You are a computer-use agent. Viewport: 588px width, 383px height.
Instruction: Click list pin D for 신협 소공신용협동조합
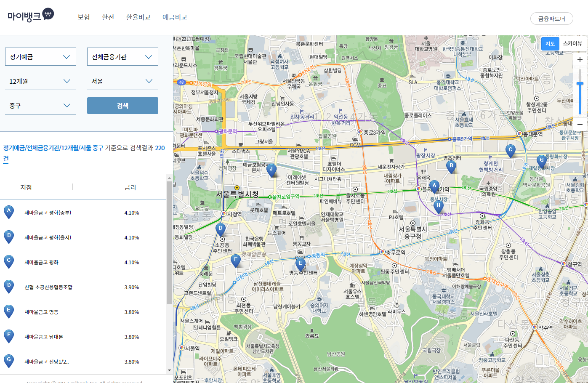click(x=8, y=287)
